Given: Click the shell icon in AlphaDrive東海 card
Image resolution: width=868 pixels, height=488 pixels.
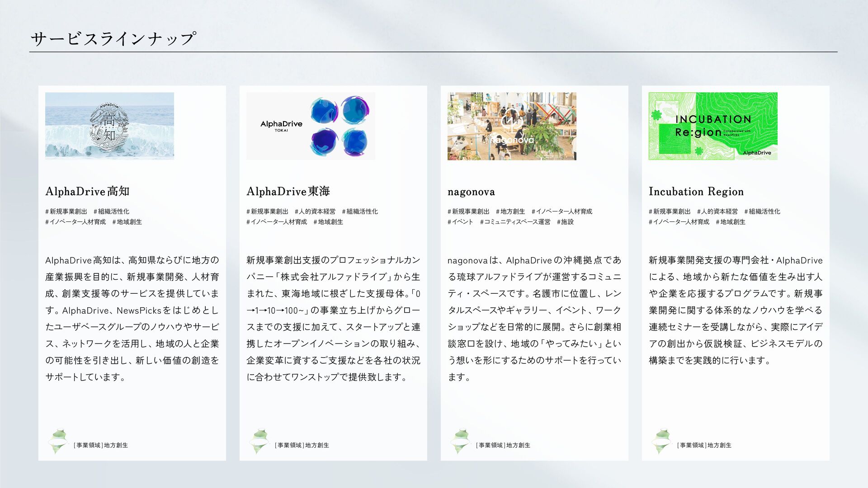Looking at the screenshot, I should (x=259, y=441).
